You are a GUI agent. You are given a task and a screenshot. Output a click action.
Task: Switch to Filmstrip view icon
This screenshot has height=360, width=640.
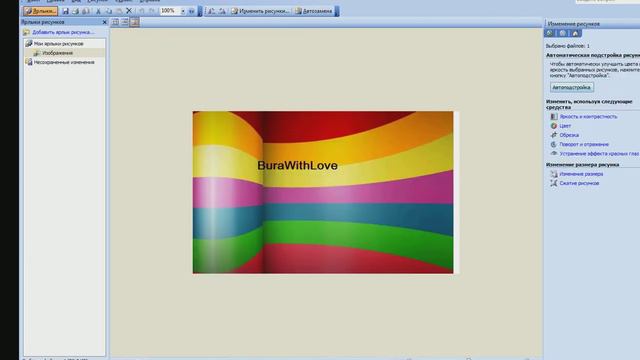(125, 22)
